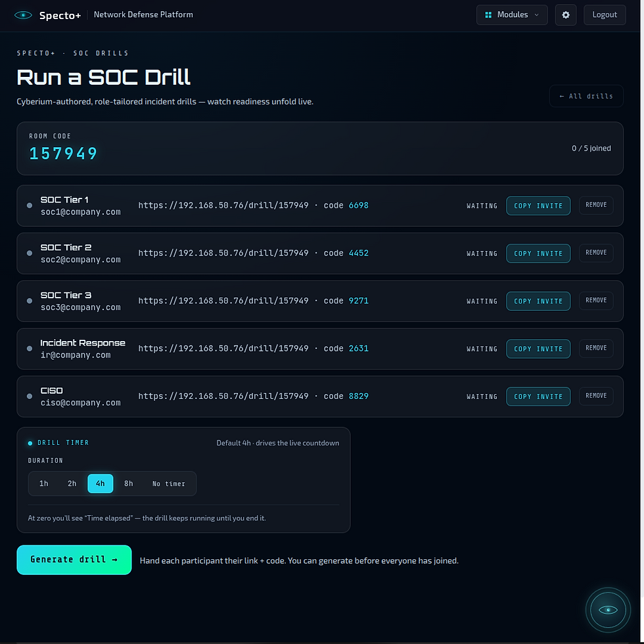Click the soc1@company.com email

[x=80, y=212]
